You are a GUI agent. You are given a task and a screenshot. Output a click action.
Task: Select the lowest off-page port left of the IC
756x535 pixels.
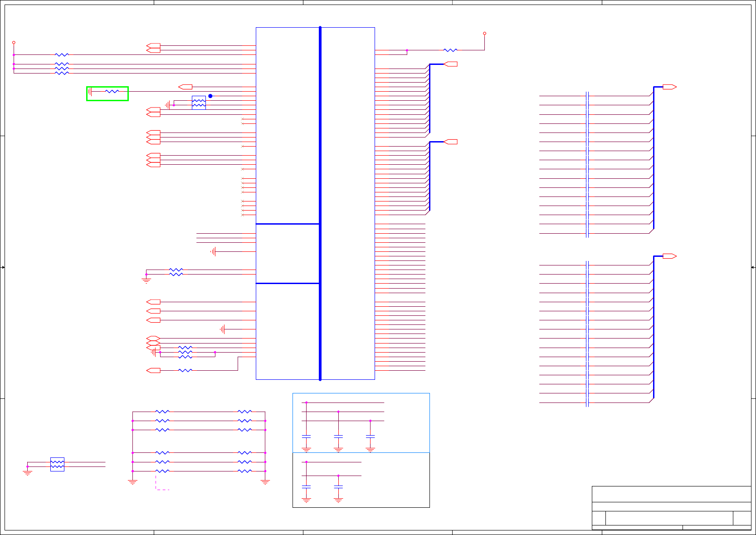click(153, 370)
